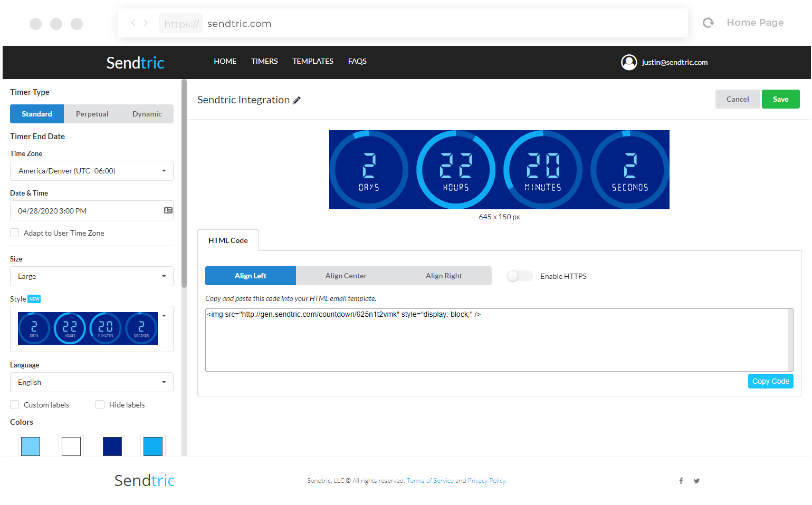Open the justin@sendtric.com user avatar
Screen dimensions: 812x505
coord(629,62)
